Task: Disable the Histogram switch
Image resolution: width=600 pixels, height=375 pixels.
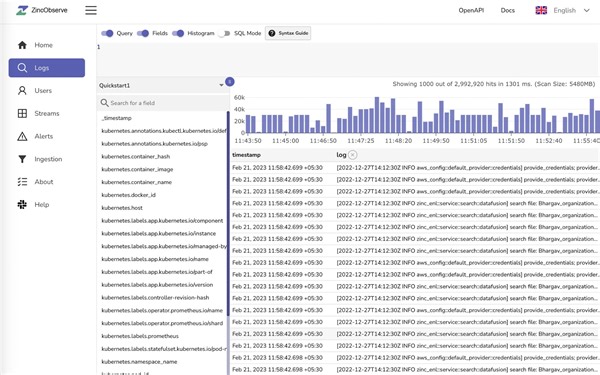Action: pos(178,33)
